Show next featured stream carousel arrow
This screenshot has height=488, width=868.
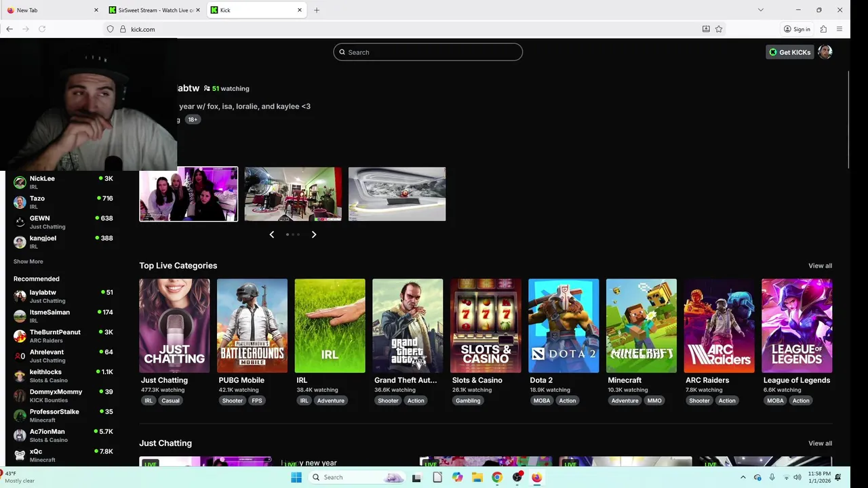coord(314,235)
